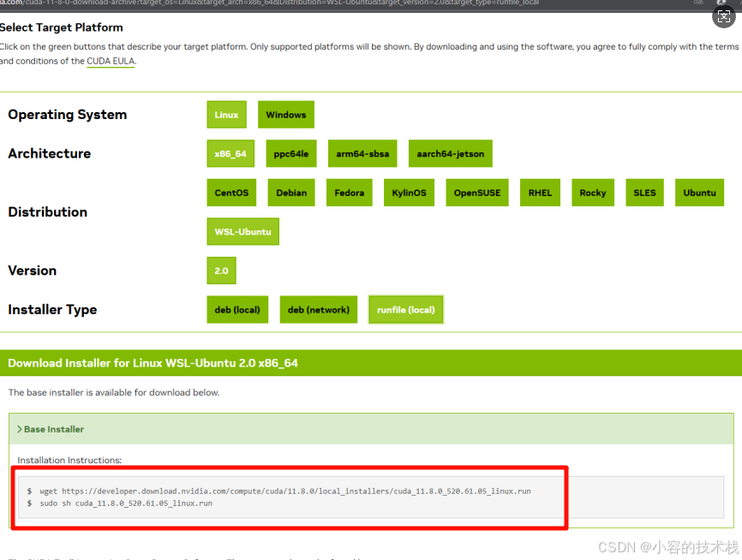742x560 pixels.
Task: Choose arm64-sbsa architecture
Action: point(362,154)
